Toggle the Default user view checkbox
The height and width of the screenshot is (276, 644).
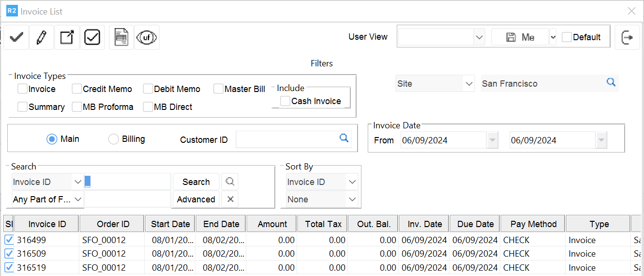[567, 37]
